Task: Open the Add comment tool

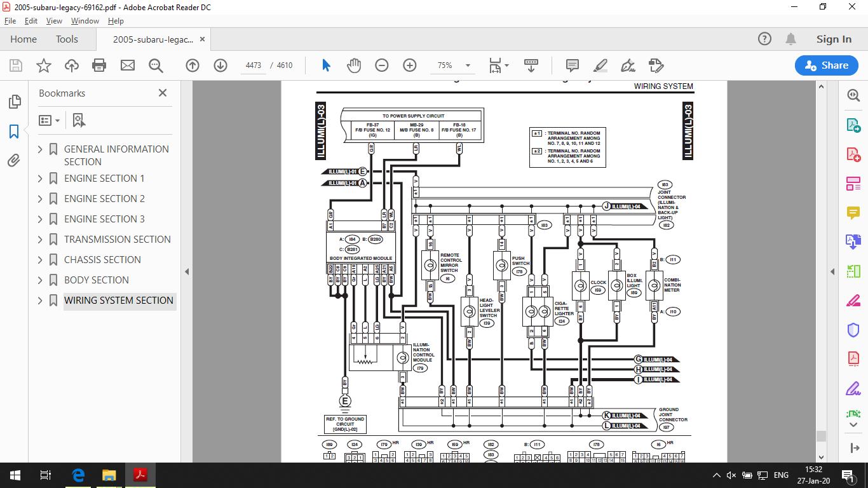Action: (x=572, y=65)
